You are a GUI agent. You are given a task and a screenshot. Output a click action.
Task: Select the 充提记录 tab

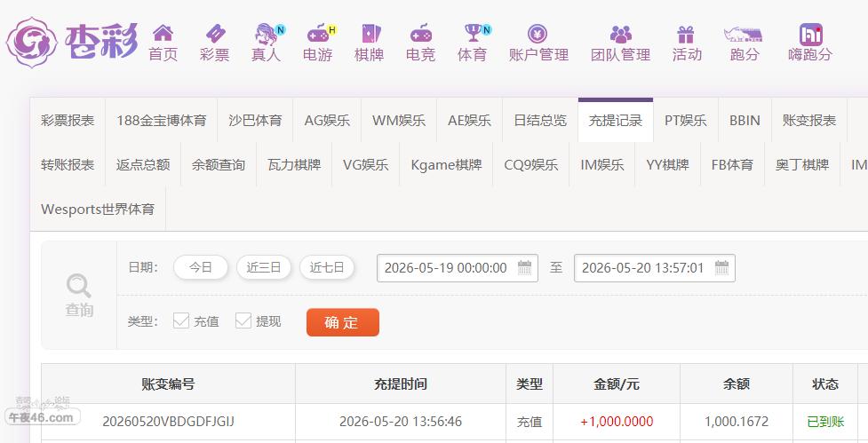click(616, 120)
